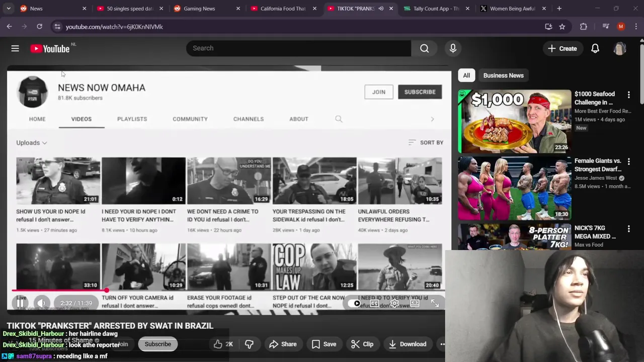Open Chrome profile M avatar
644x362 pixels.
coord(621,27)
